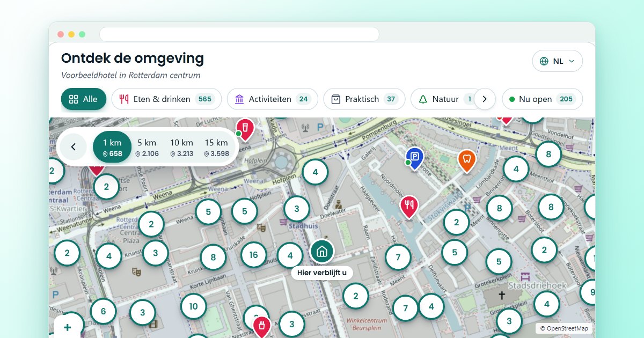Click the green home hotel marker
644x338 pixels.
322,251
